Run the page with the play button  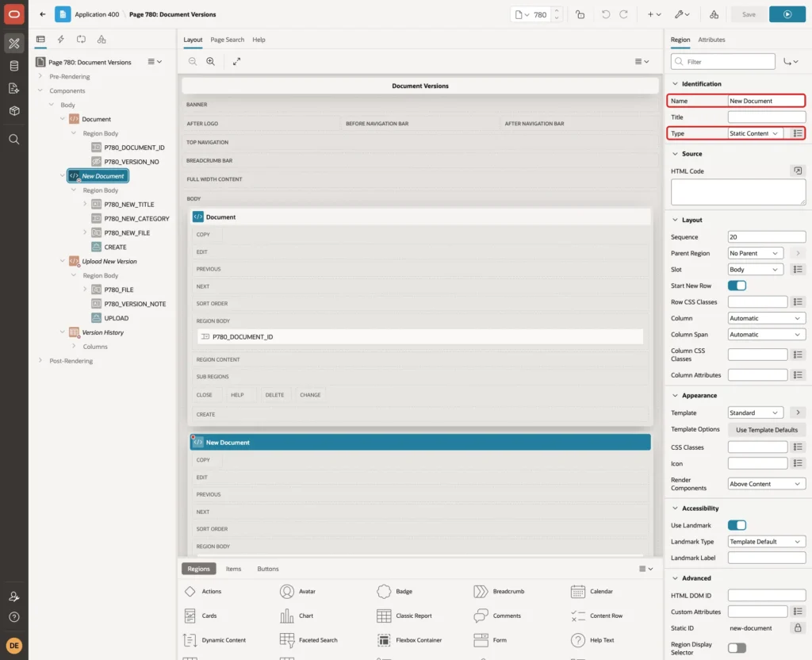click(787, 14)
